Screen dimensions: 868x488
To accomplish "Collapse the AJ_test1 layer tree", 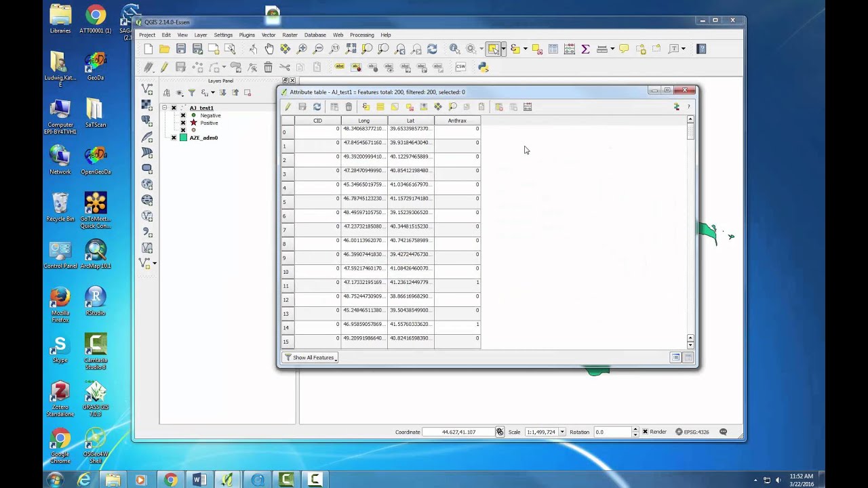I will click(x=164, y=108).
